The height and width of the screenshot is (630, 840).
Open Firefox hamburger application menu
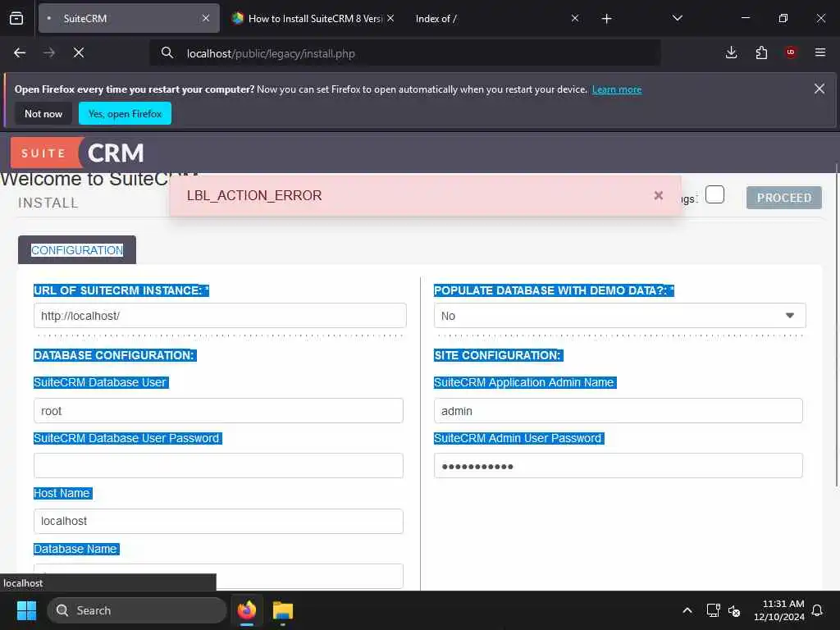pos(820,52)
